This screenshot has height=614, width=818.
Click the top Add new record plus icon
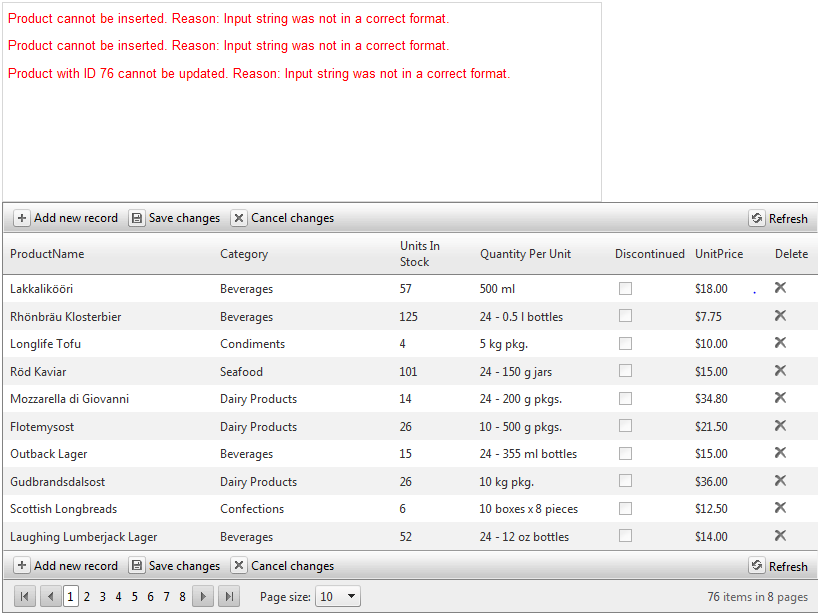tap(21, 218)
